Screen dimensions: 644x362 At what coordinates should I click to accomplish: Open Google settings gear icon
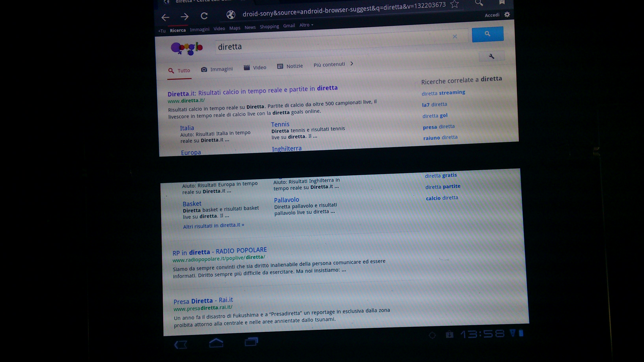pyautogui.click(x=507, y=14)
